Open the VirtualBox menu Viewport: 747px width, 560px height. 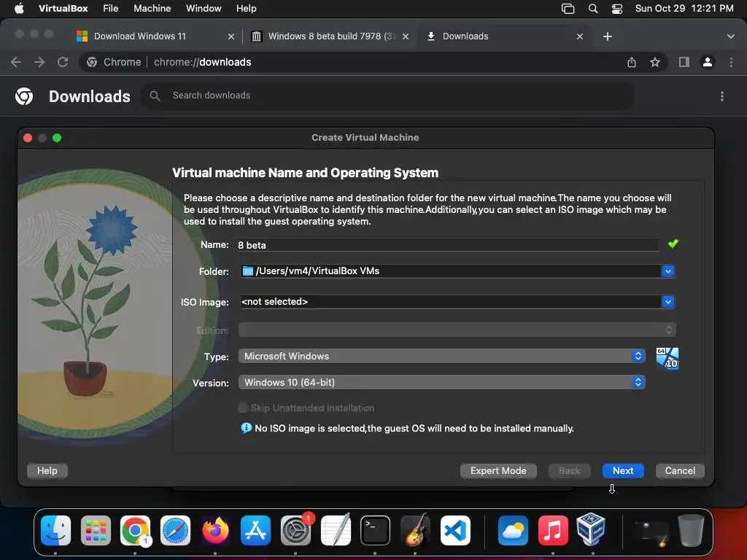pos(63,8)
